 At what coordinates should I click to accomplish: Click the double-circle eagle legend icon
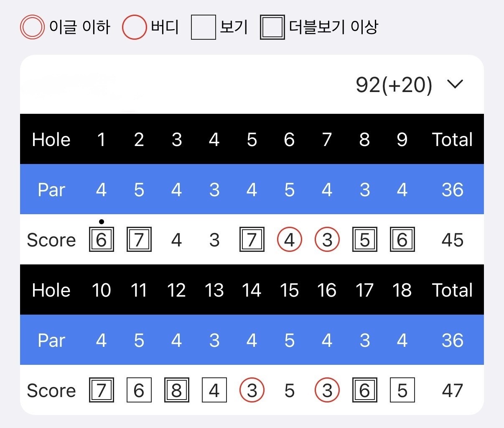tap(32, 27)
